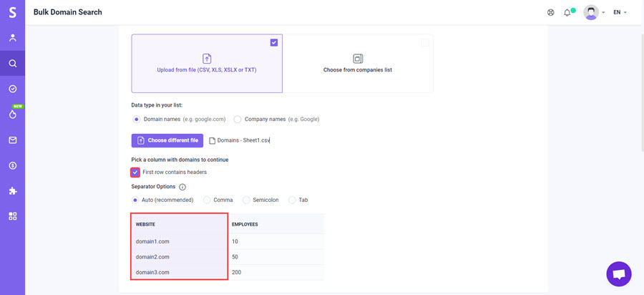Select Tab separator option
The width and height of the screenshot is (644, 295).
[x=292, y=200]
